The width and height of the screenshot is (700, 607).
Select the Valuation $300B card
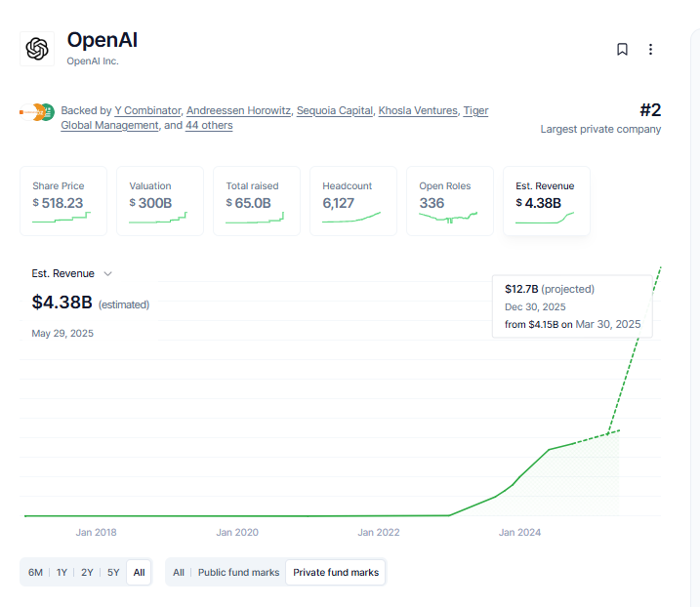[160, 201]
